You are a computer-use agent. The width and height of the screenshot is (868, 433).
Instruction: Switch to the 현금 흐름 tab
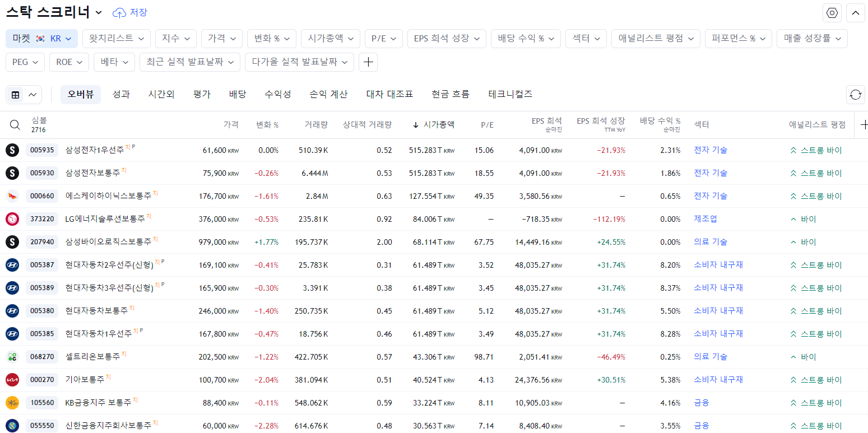[x=451, y=95]
